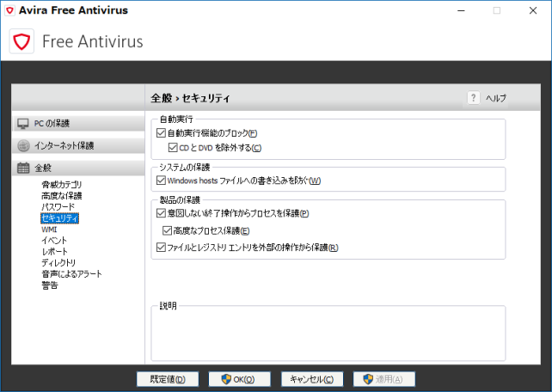Click the キャンセル button
The height and width of the screenshot is (392, 552).
312,379
